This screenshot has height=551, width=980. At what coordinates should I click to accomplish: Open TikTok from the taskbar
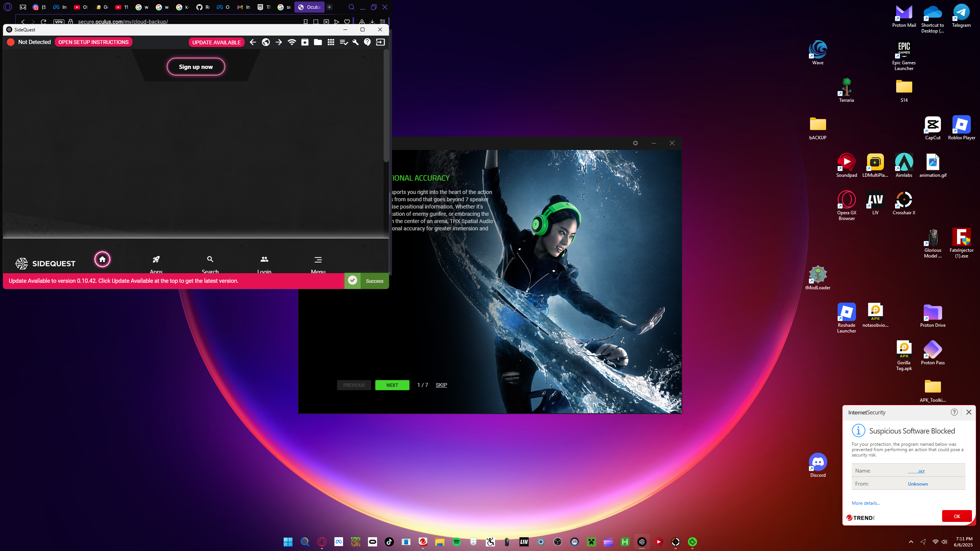pyautogui.click(x=389, y=542)
